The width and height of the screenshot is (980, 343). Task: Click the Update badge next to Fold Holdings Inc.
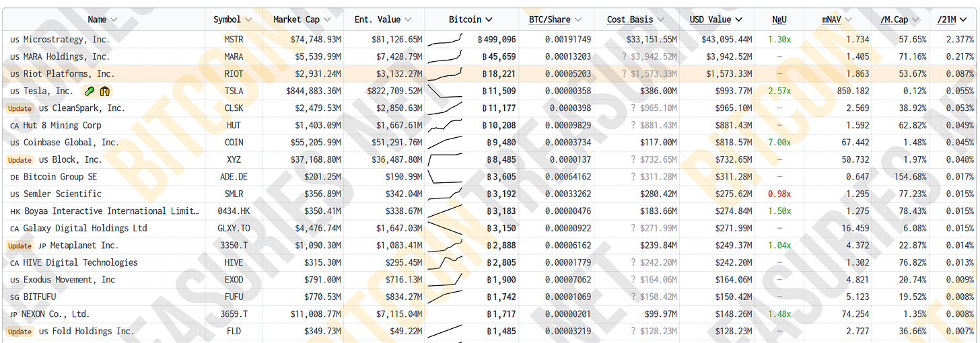[20, 332]
